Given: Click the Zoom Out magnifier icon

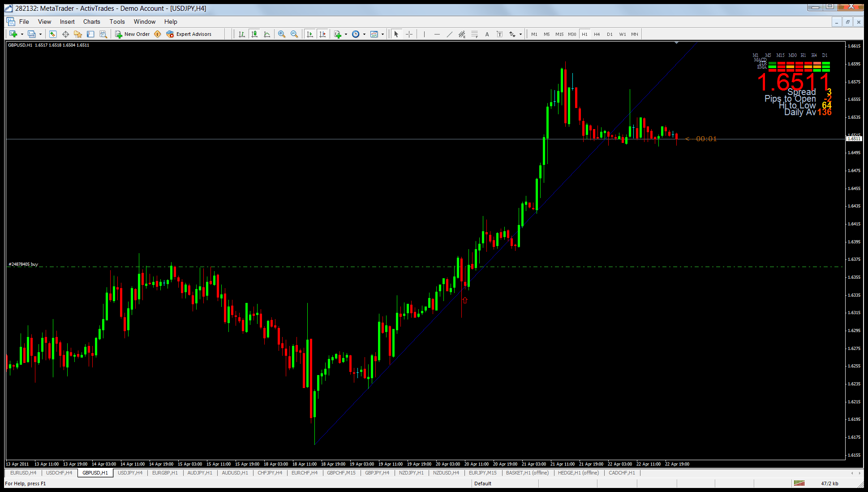Looking at the screenshot, I should 294,34.
